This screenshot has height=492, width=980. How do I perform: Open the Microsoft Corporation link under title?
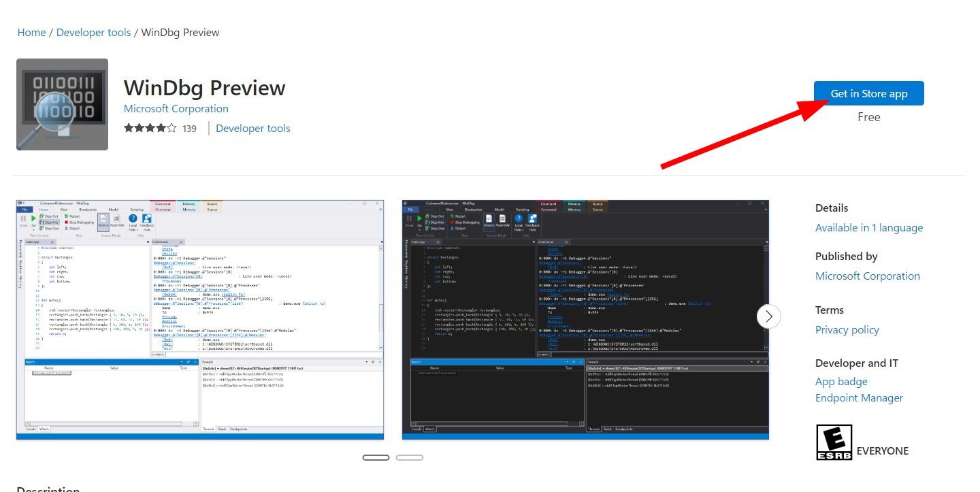(x=176, y=109)
